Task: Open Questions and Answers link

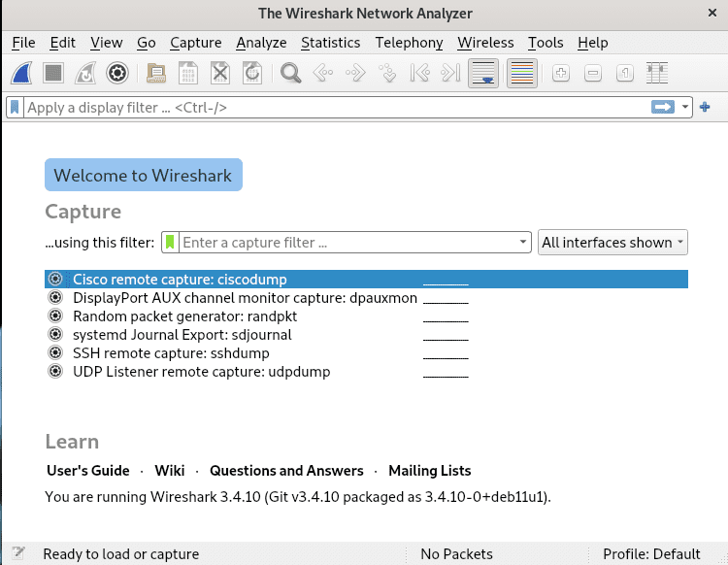Action: [x=286, y=471]
